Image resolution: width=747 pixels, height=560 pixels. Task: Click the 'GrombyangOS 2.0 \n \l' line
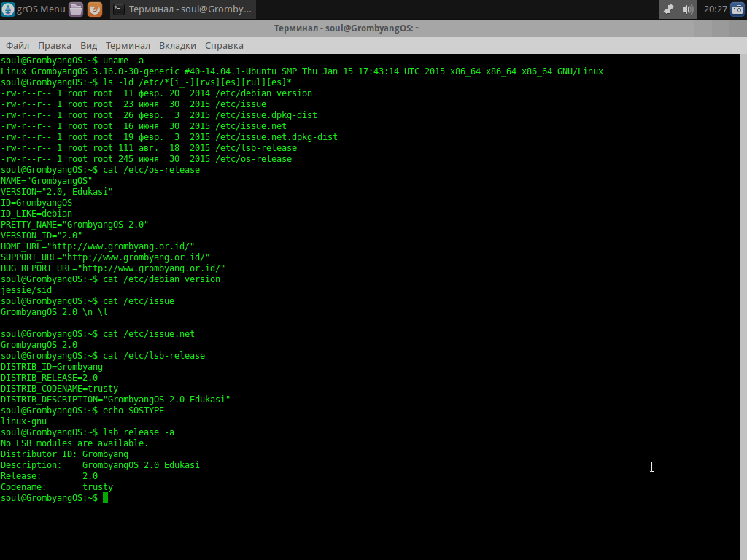[54, 312]
